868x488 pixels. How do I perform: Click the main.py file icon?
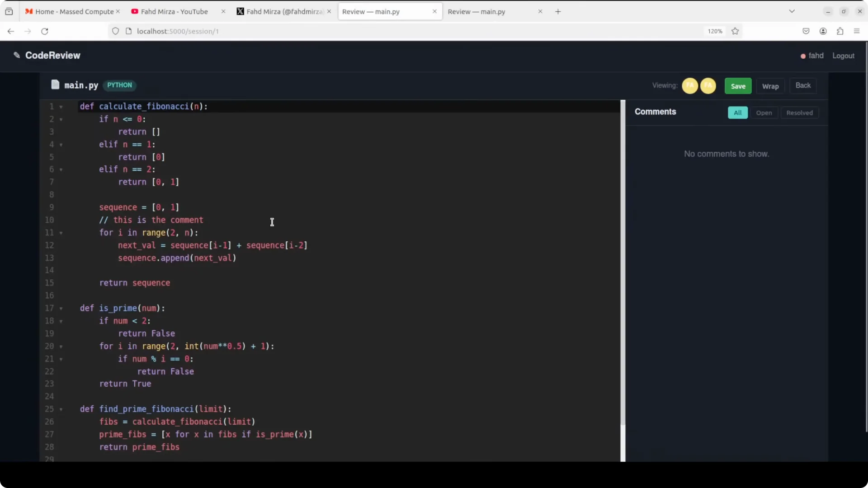(55, 84)
